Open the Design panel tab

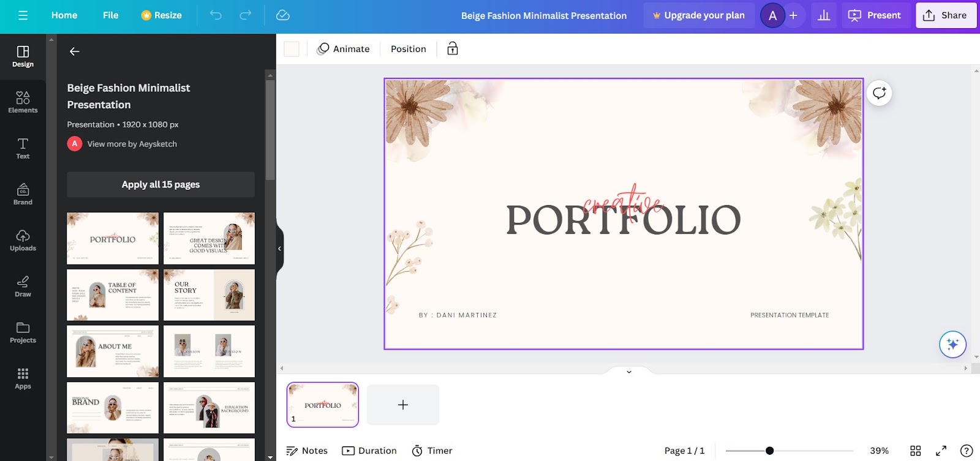click(x=23, y=56)
